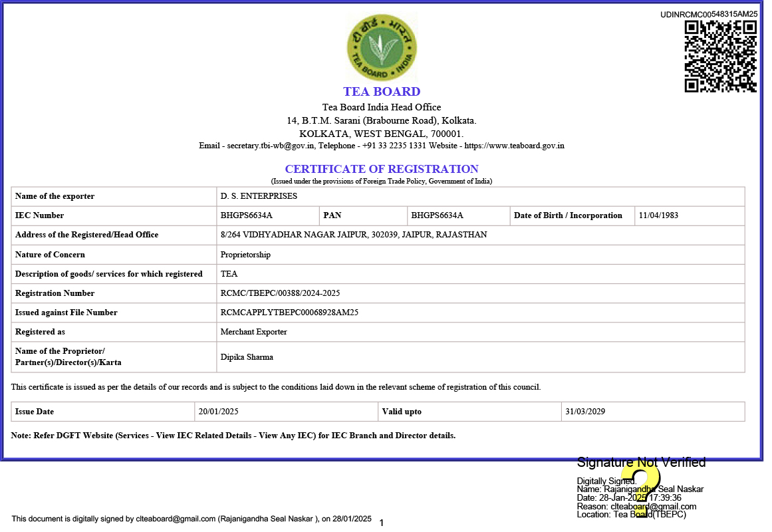
Task: Select the validity date 31/03/2029
Action: pos(585,412)
